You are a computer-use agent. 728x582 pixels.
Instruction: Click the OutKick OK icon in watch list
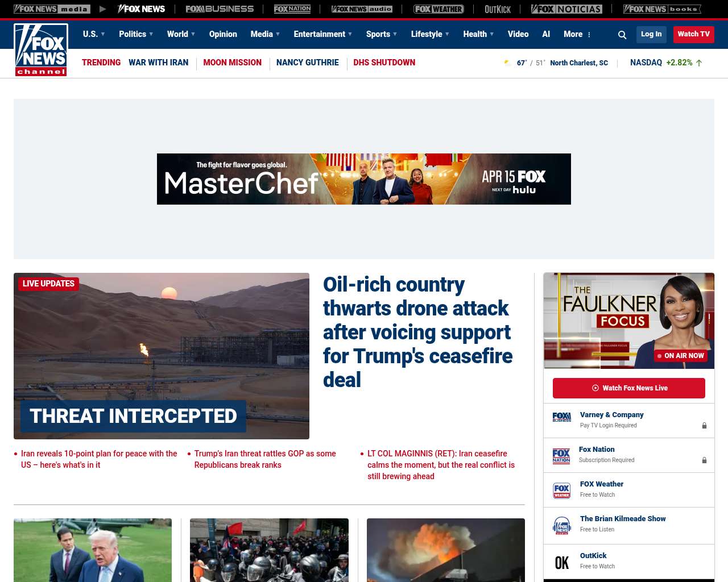click(561, 563)
